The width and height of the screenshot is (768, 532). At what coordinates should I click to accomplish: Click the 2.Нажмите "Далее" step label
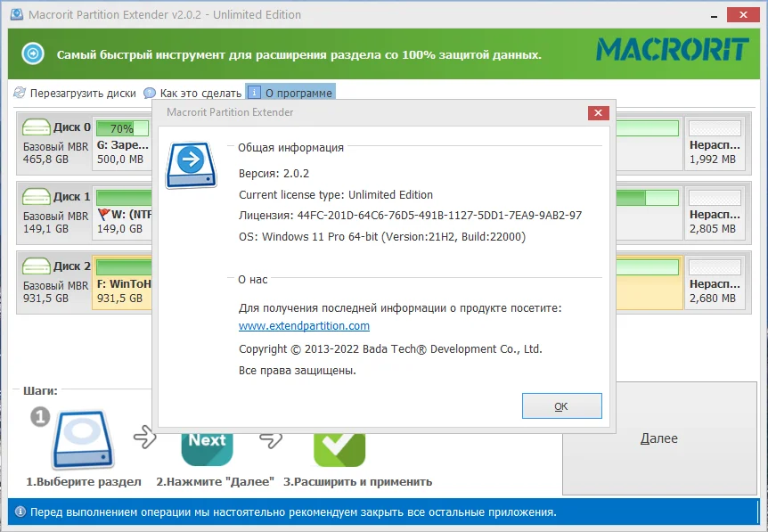click(215, 481)
